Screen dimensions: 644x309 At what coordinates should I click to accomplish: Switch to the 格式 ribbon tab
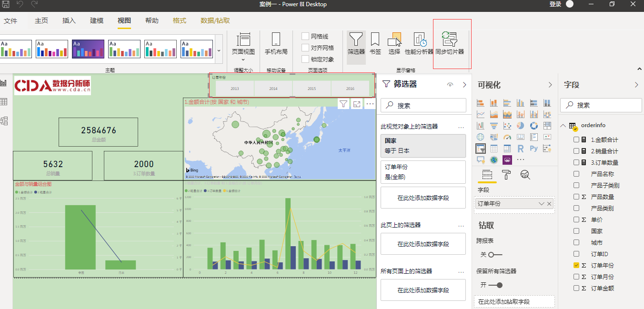click(180, 20)
